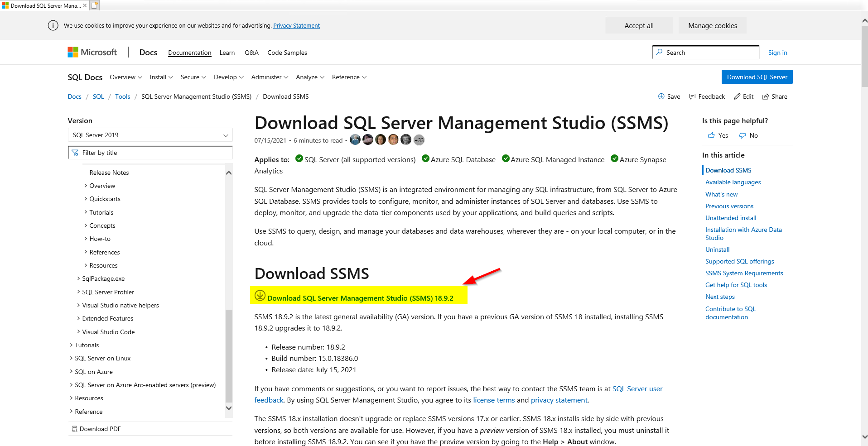Open the Q&A tab
Viewport: 868px width, 446px height.
(251, 53)
